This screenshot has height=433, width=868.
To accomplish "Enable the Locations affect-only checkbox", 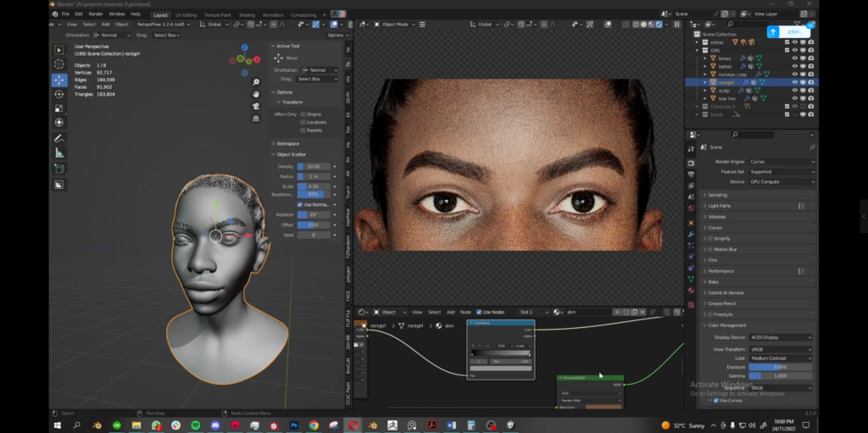I will pyautogui.click(x=303, y=122).
